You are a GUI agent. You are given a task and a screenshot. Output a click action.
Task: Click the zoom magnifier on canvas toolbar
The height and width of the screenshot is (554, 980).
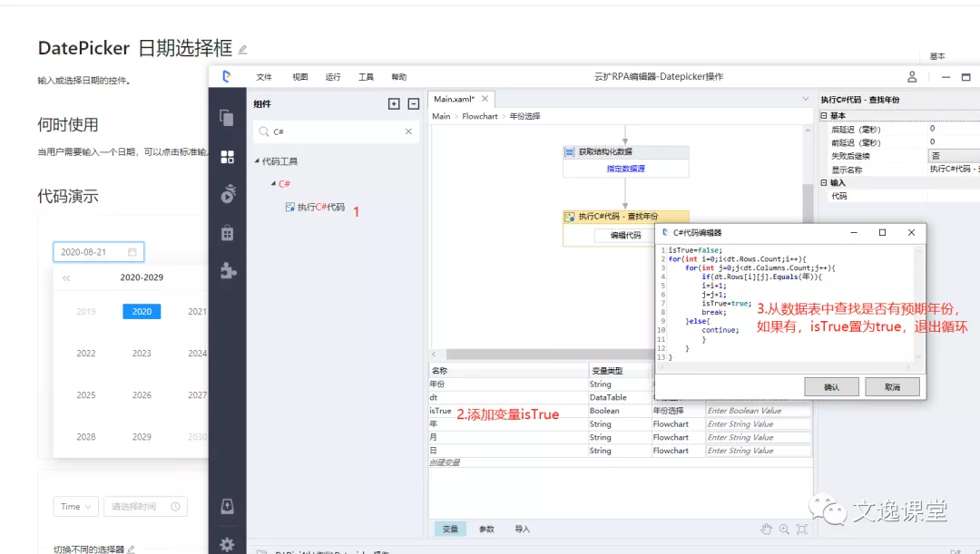(784, 529)
